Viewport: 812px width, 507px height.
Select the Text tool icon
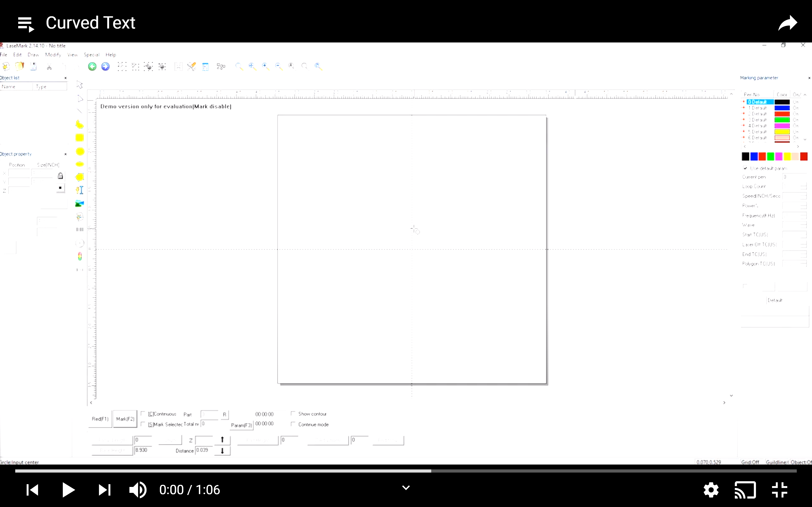80,190
